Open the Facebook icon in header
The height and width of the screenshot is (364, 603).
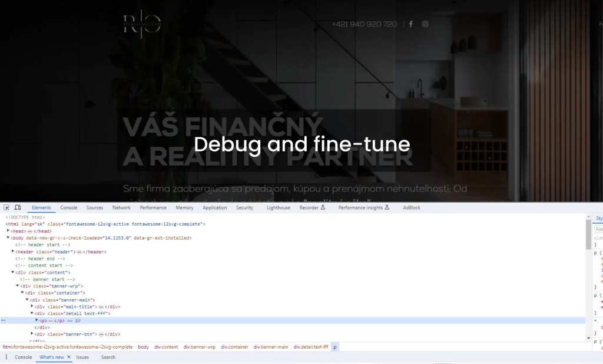410,24
